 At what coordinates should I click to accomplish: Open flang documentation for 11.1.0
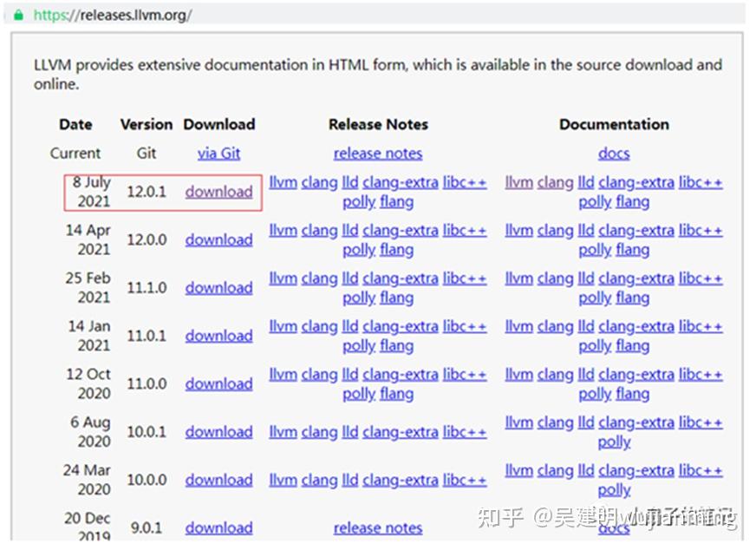pyautogui.click(x=633, y=298)
